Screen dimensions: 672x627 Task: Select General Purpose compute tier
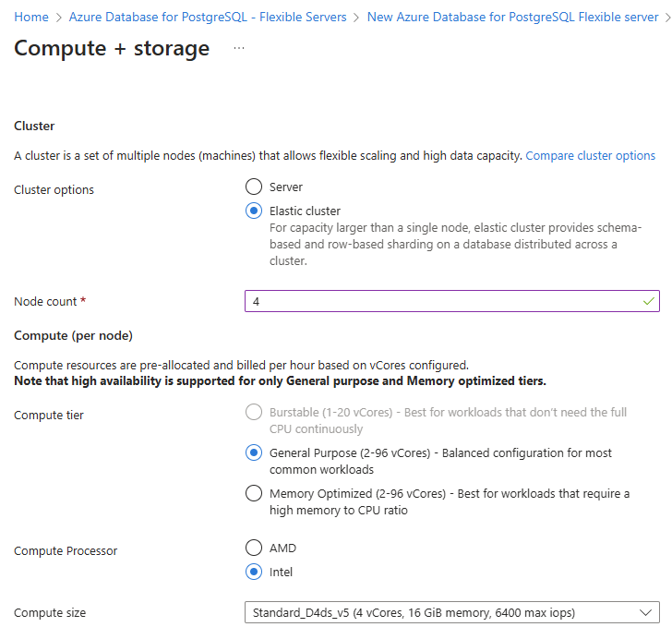click(254, 453)
